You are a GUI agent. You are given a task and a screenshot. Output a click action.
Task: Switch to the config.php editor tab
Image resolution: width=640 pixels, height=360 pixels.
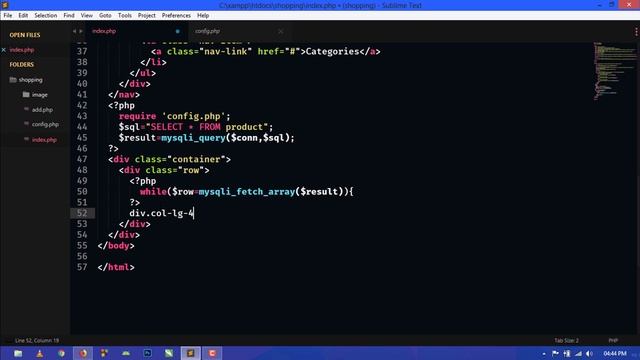click(x=207, y=31)
